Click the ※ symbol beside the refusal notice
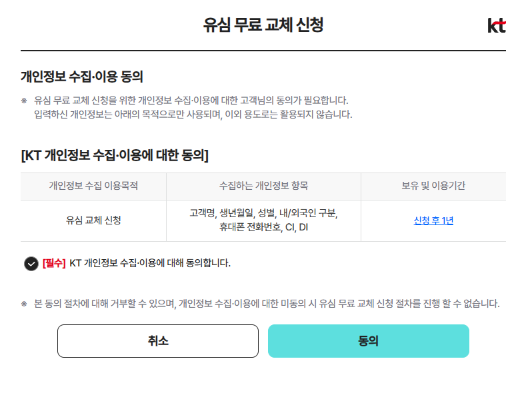The height and width of the screenshot is (393, 532). [24, 304]
